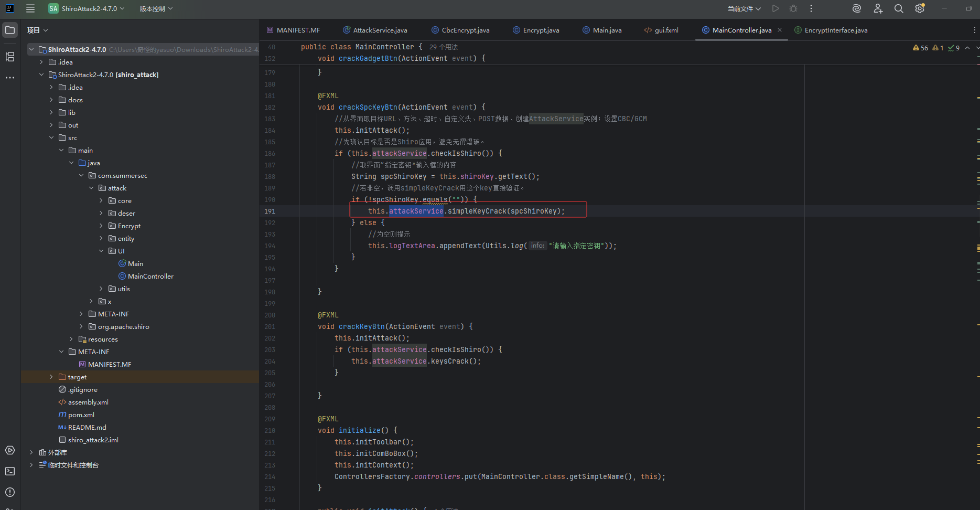
Task: Open the main hamburger menu
Action: pos(30,8)
